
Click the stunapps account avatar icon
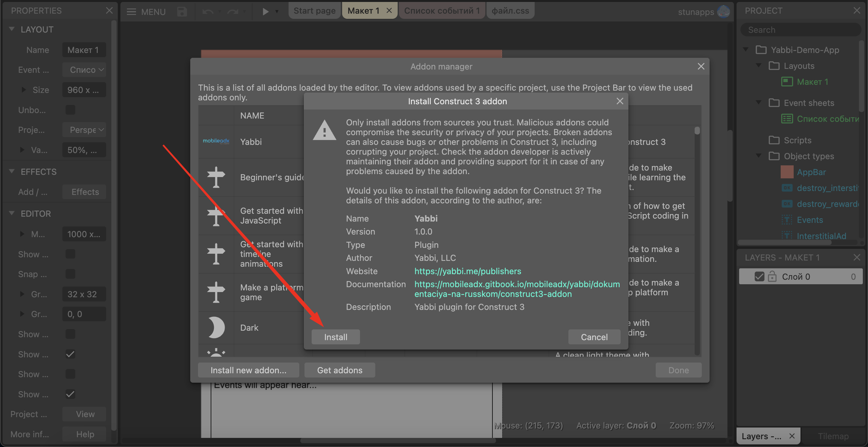pyautogui.click(x=723, y=11)
